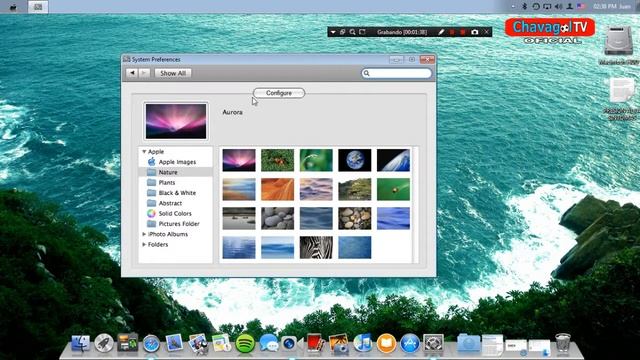
Task: Open the US flag input menu
Action: 581,7
